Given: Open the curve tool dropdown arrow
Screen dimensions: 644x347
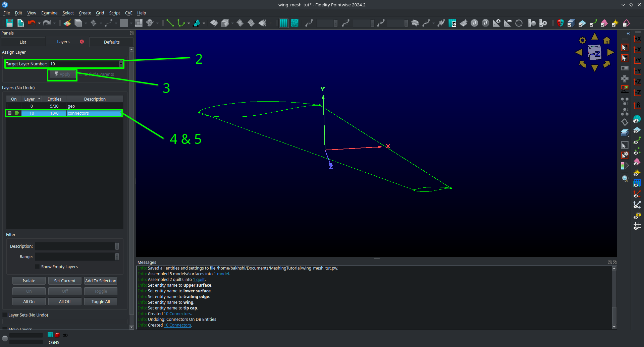Looking at the screenshot, I should click(x=188, y=23).
